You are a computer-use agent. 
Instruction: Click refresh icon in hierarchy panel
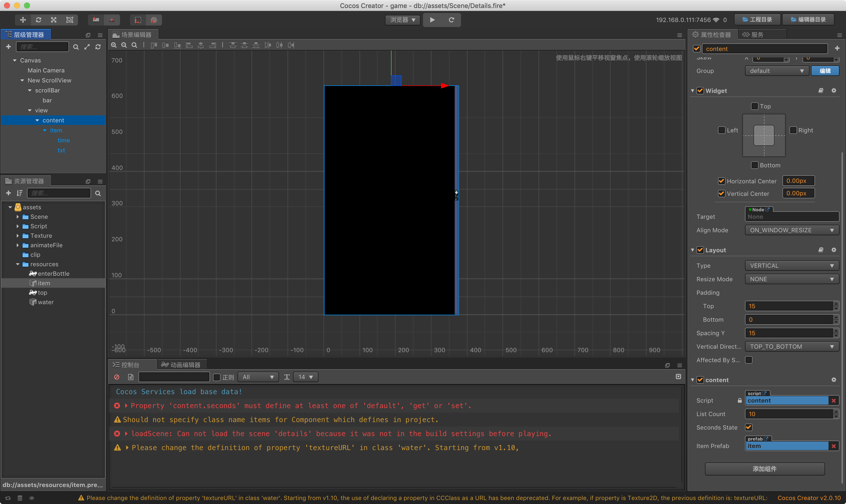[98, 47]
